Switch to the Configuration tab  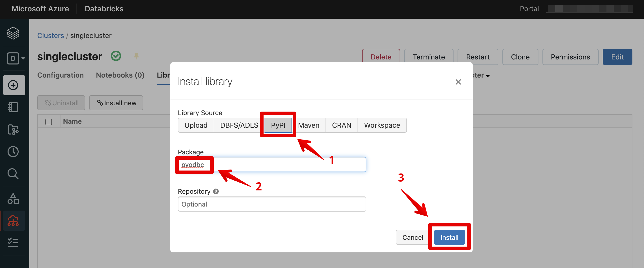(x=60, y=75)
